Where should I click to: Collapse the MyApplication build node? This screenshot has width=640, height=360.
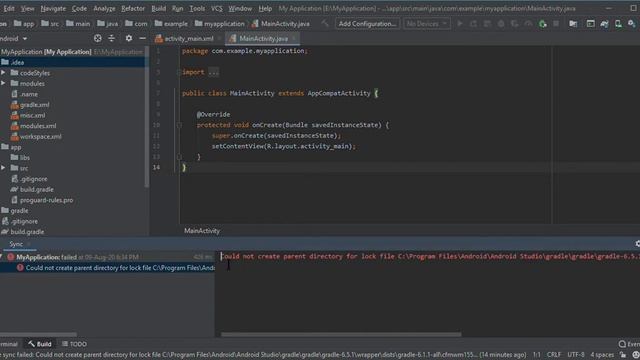tap(2, 257)
